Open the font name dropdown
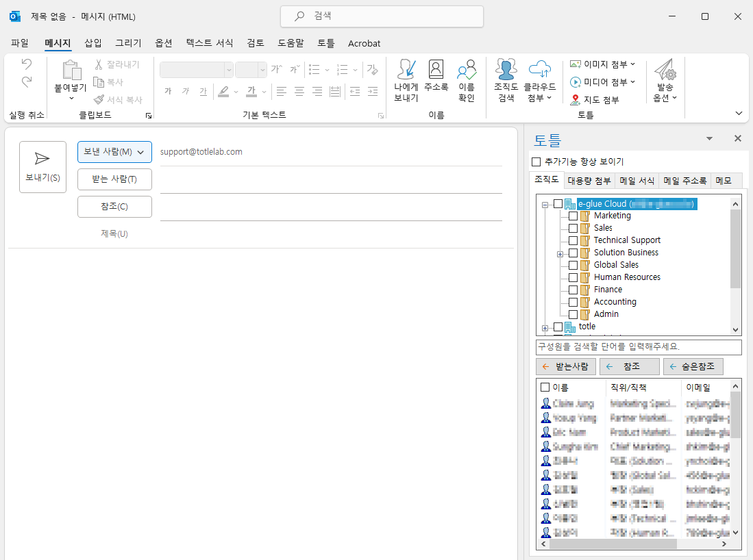 pos(229,70)
